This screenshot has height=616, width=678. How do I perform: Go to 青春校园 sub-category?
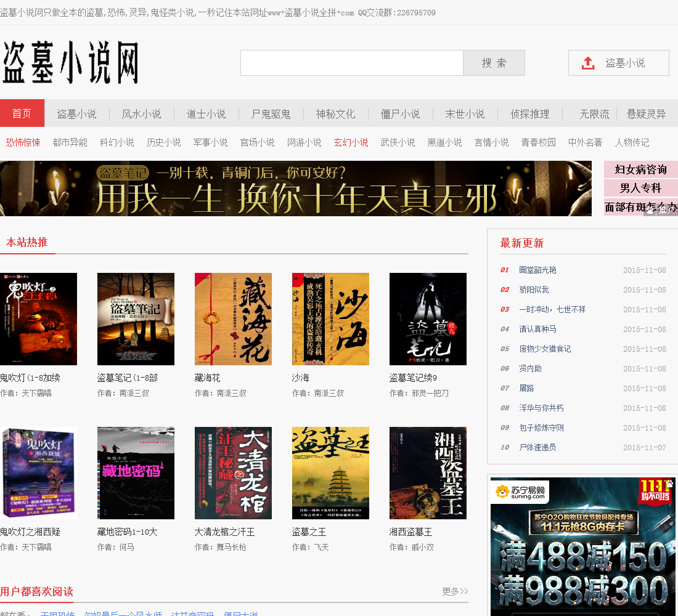tap(538, 142)
